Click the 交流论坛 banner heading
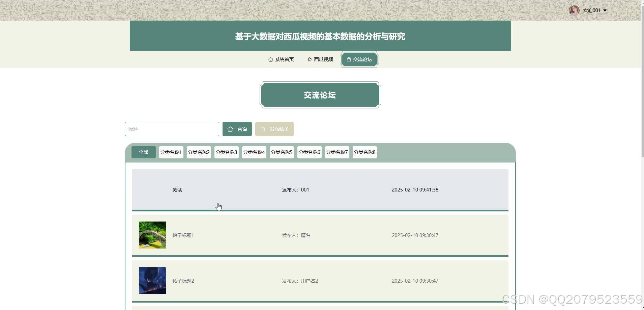The width and height of the screenshot is (644, 310). (320, 95)
